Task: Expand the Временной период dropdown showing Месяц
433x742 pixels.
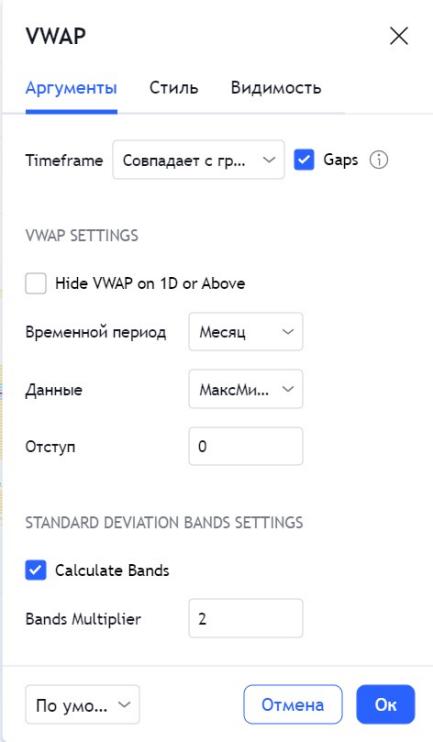Action: tap(246, 332)
